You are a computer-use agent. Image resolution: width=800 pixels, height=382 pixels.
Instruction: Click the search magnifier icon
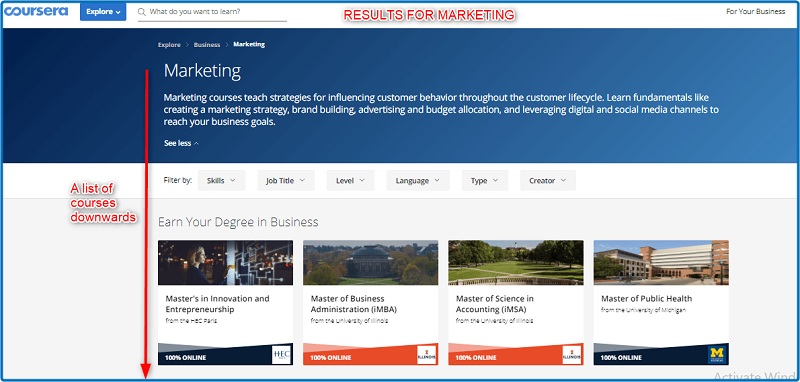pyautogui.click(x=142, y=11)
